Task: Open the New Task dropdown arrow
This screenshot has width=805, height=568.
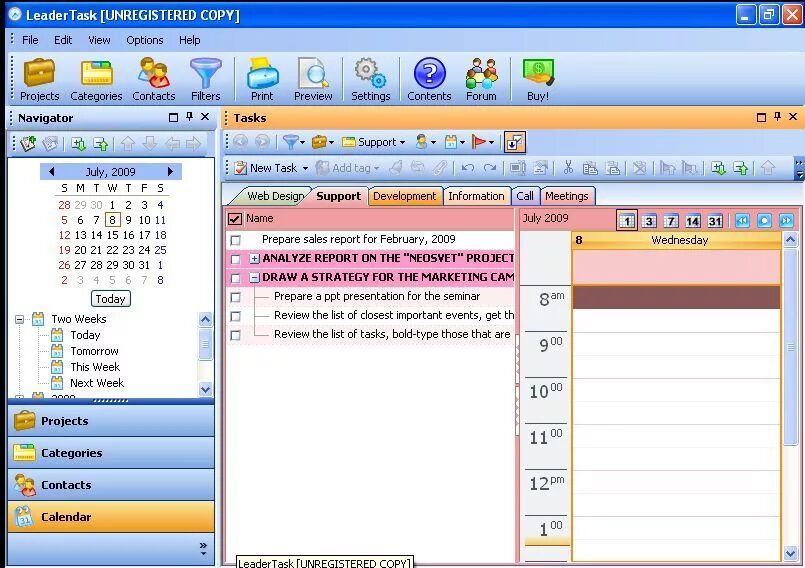Action: click(x=305, y=168)
